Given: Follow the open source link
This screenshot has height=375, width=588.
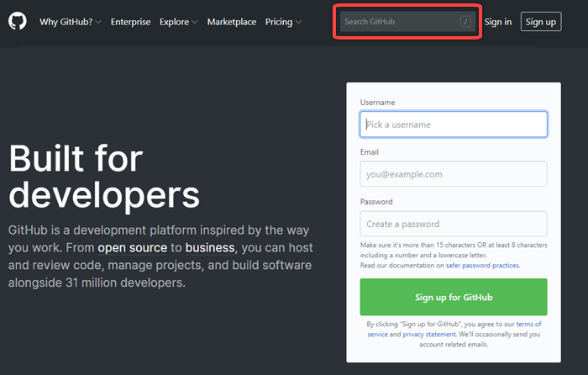Looking at the screenshot, I should [133, 248].
